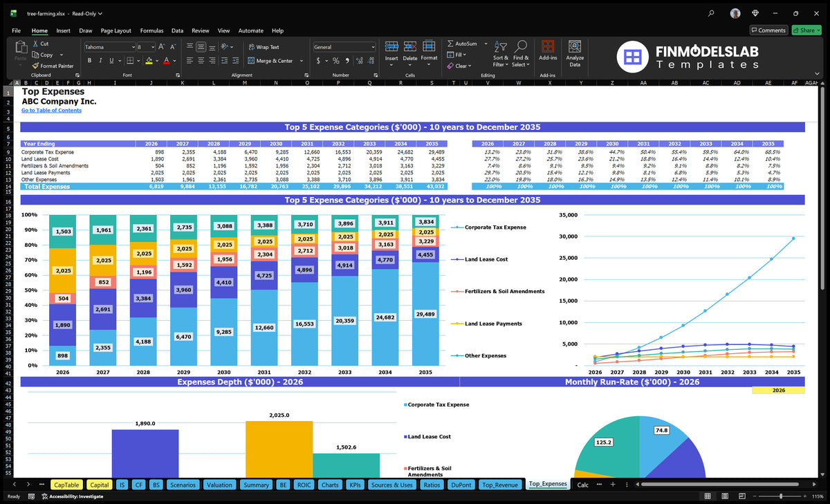Screen dimensions: 830x504
Task: Open the Tahoma font name dropdown
Action: 132,47
